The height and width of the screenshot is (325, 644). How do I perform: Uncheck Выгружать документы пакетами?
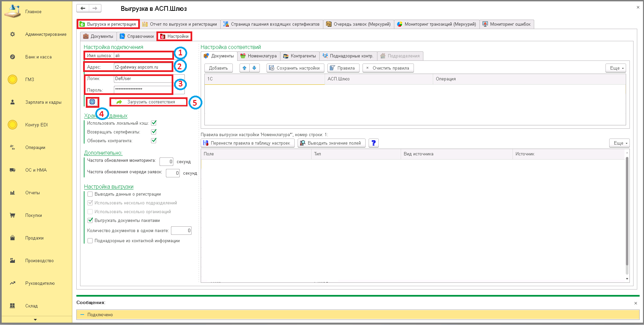point(90,220)
